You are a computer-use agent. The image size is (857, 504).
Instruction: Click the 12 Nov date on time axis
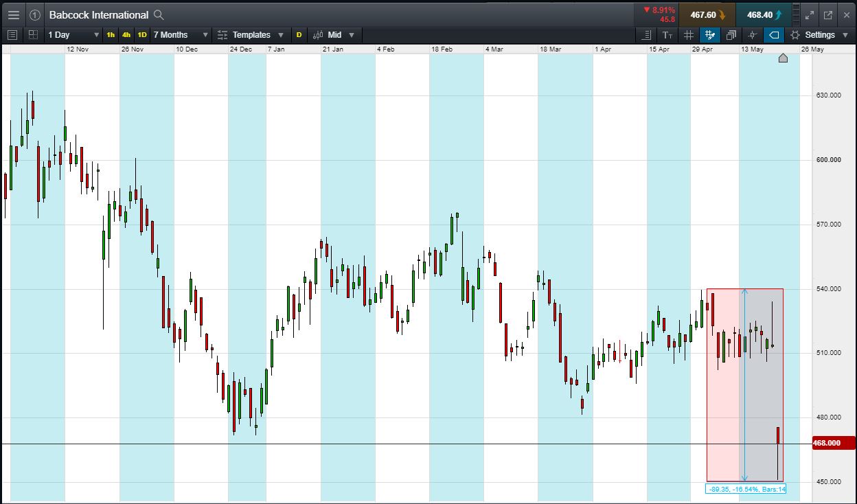tap(78, 49)
